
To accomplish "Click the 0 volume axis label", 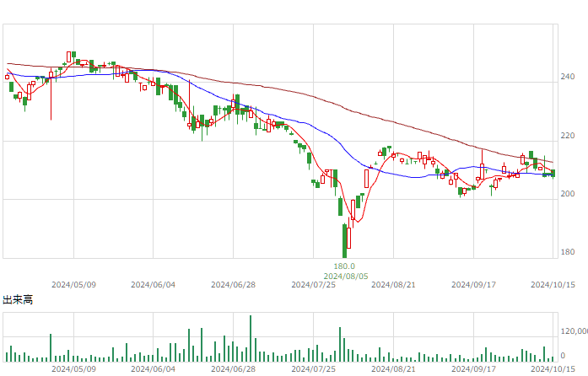I will pyautogui.click(x=563, y=356).
